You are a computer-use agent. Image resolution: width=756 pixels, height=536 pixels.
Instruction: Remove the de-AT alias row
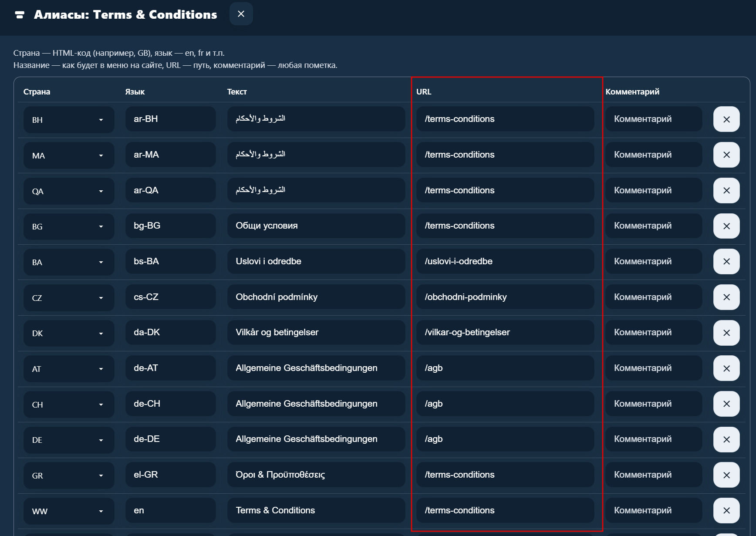tap(726, 368)
